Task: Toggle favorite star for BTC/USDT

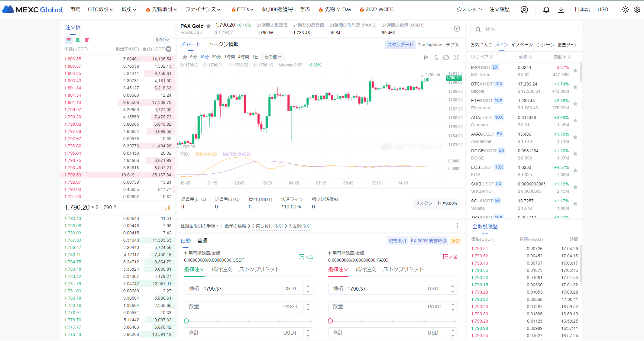Action: pyautogui.click(x=575, y=87)
